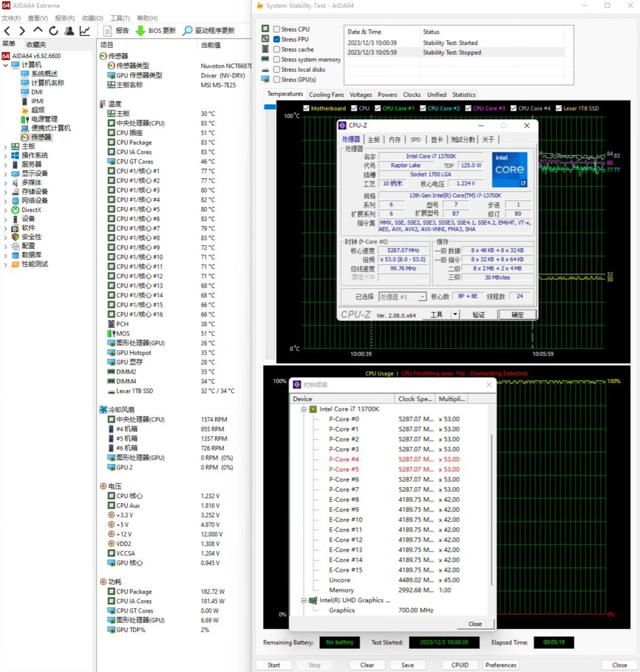Click blue temperature graph slider handle
The width and height of the screenshot is (640, 672).
[270, 107]
